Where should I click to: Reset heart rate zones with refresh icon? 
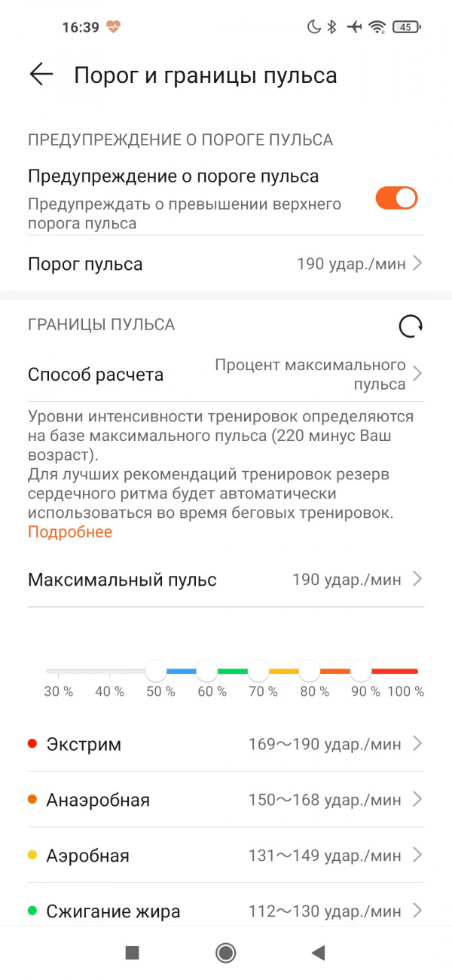click(411, 326)
